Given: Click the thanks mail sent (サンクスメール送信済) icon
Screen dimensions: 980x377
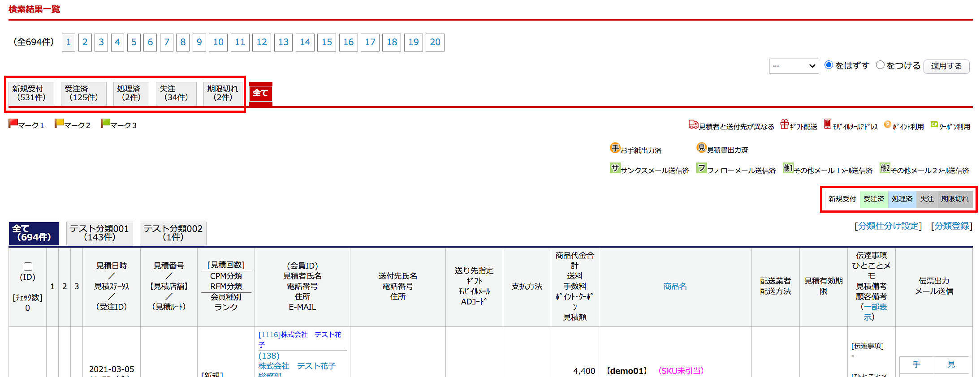Looking at the screenshot, I should (x=615, y=168).
